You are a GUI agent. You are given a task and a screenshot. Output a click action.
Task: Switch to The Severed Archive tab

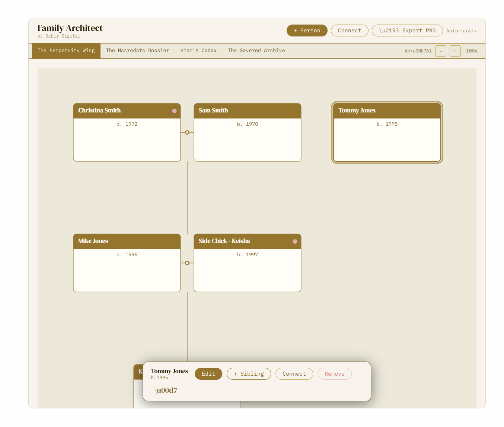(x=256, y=51)
